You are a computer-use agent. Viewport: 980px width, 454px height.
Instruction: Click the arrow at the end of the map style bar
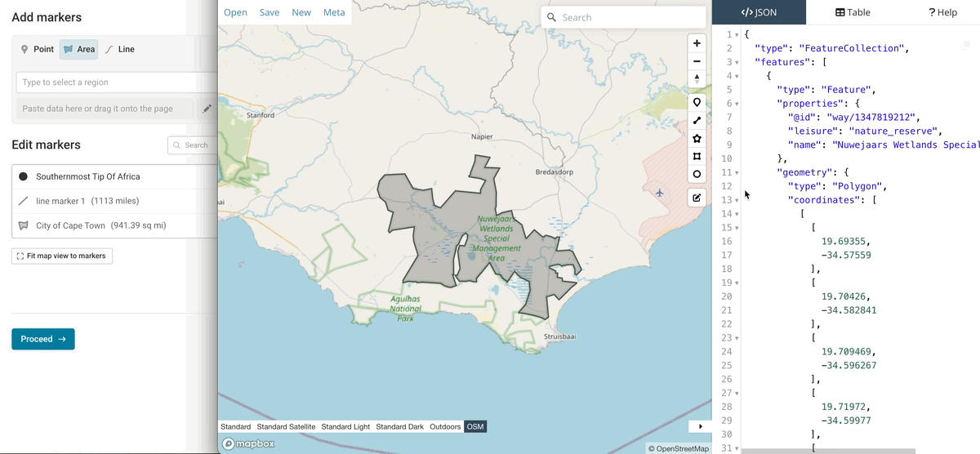pos(700,426)
